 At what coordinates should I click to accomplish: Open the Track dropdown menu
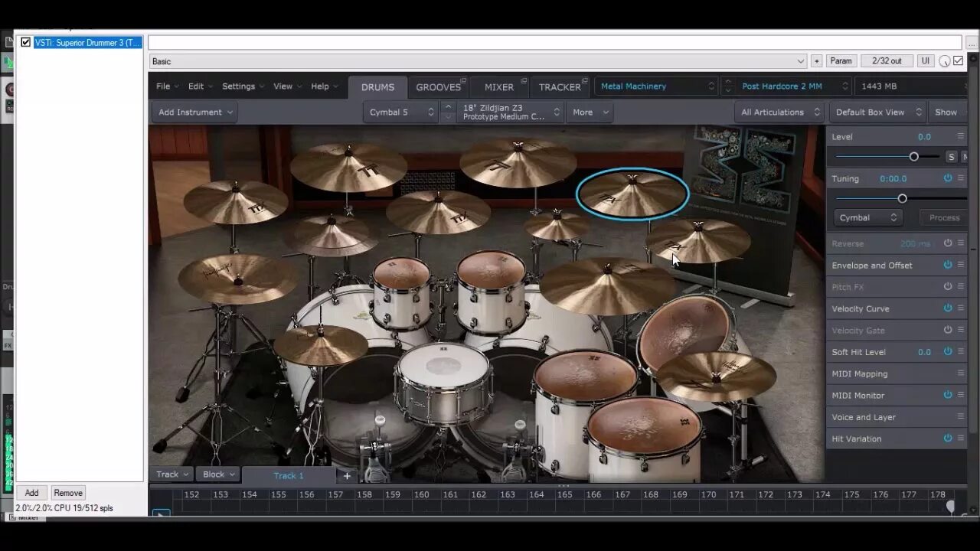click(171, 474)
